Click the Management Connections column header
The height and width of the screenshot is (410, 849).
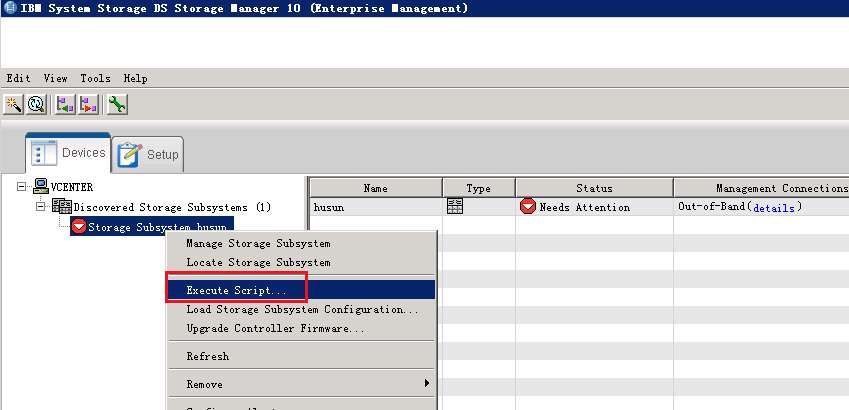tap(761, 188)
